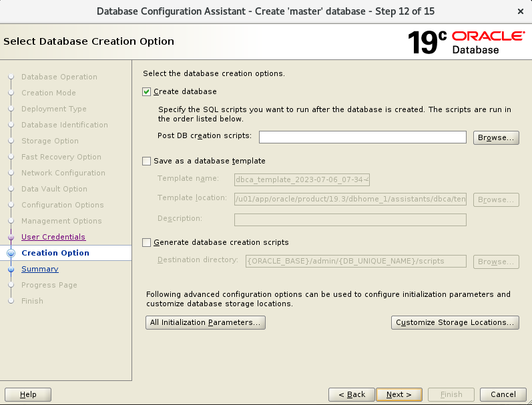Click Browse next to Destination directory
This screenshot has width=532, height=405.
pyautogui.click(x=496, y=262)
